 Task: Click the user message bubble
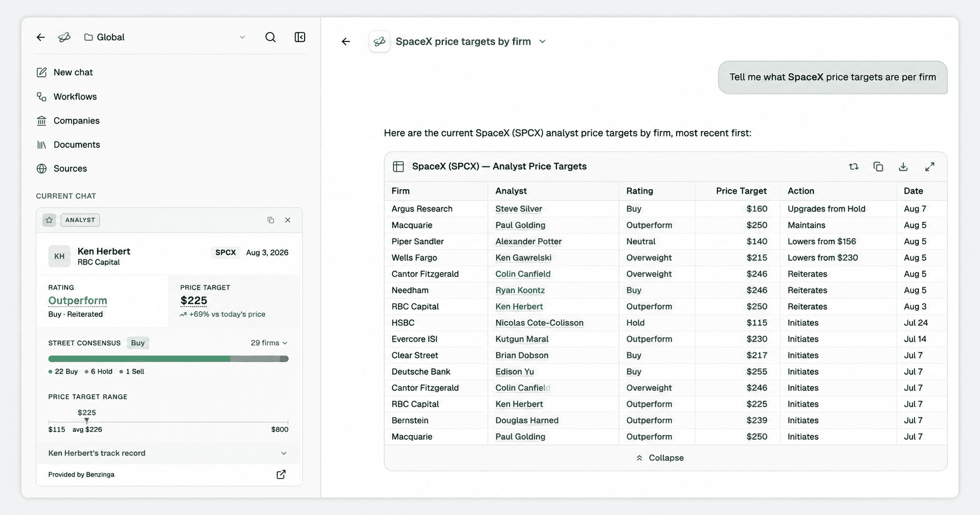pyautogui.click(x=832, y=78)
